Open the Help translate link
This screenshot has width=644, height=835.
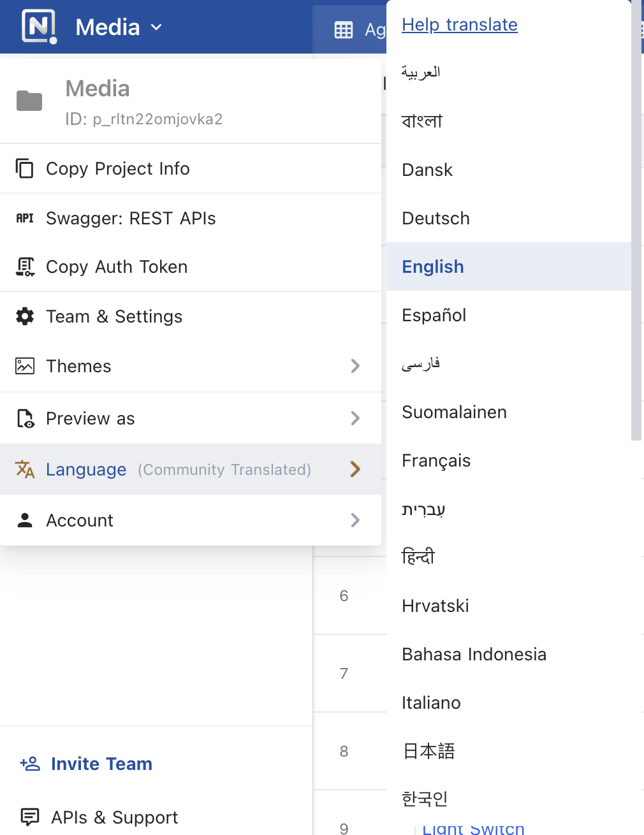tap(460, 24)
